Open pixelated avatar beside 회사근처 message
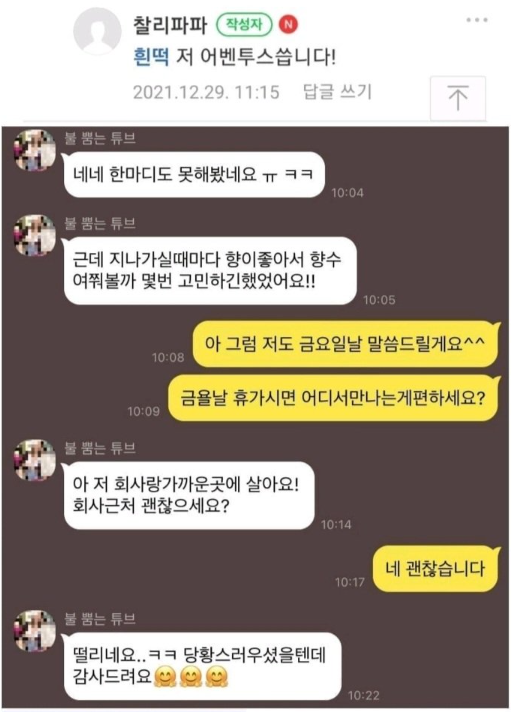This screenshot has width=512, height=712. pyautogui.click(x=35, y=460)
